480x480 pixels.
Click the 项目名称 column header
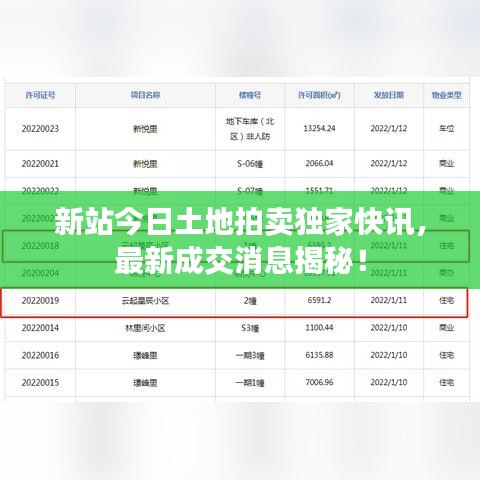tap(145, 95)
